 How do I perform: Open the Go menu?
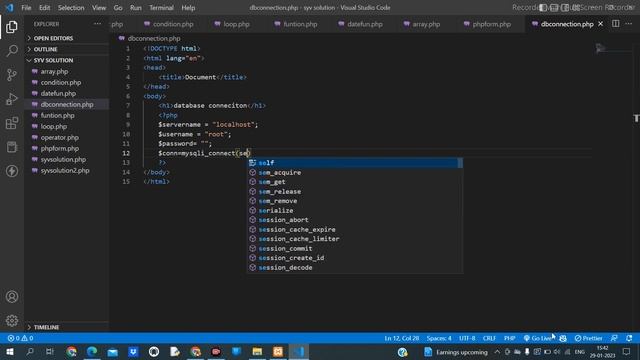click(x=118, y=8)
